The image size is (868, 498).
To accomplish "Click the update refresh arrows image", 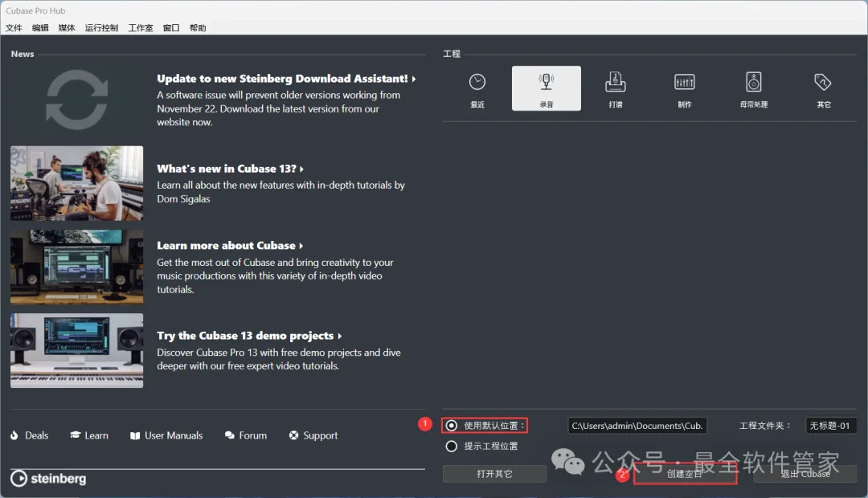I will point(77,100).
